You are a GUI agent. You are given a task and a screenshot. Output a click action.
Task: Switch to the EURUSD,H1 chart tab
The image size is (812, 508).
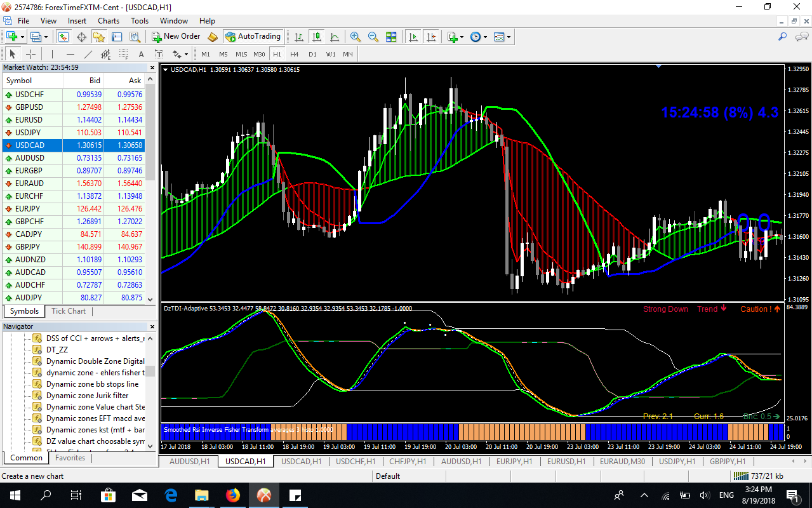point(566,462)
